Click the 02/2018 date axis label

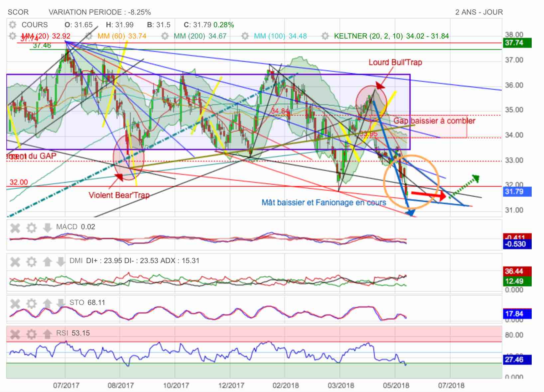tap(286, 386)
